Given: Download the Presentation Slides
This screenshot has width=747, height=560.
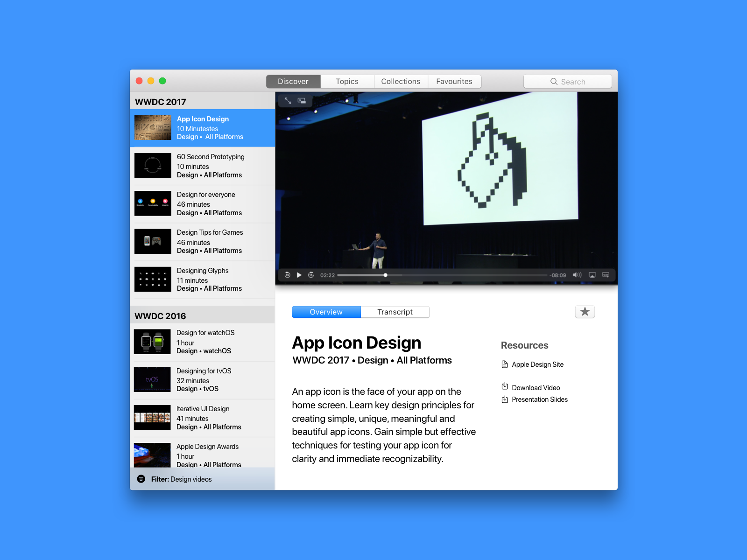Looking at the screenshot, I should pos(540,399).
